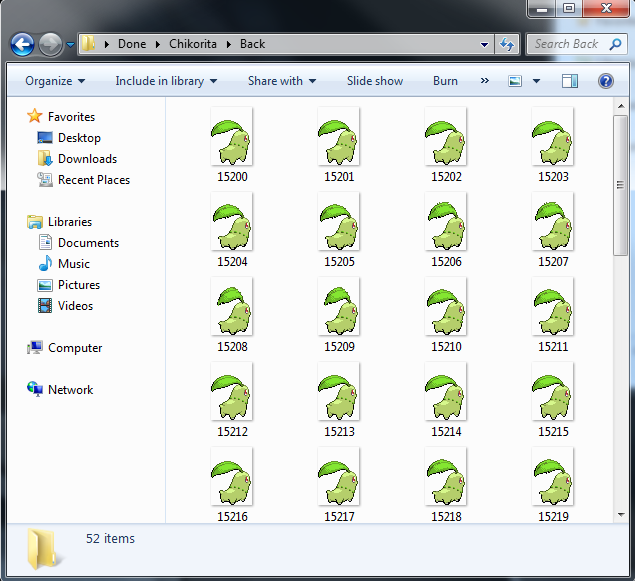Click the scrollbar down arrow
The width and height of the screenshot is (635, 581).
(x=620, y=515)
